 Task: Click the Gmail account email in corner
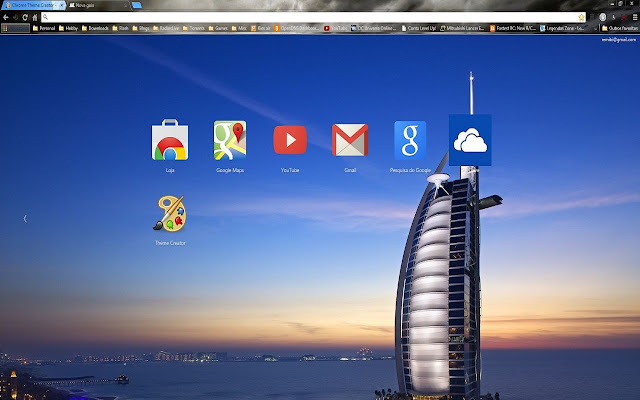(618, 40)
